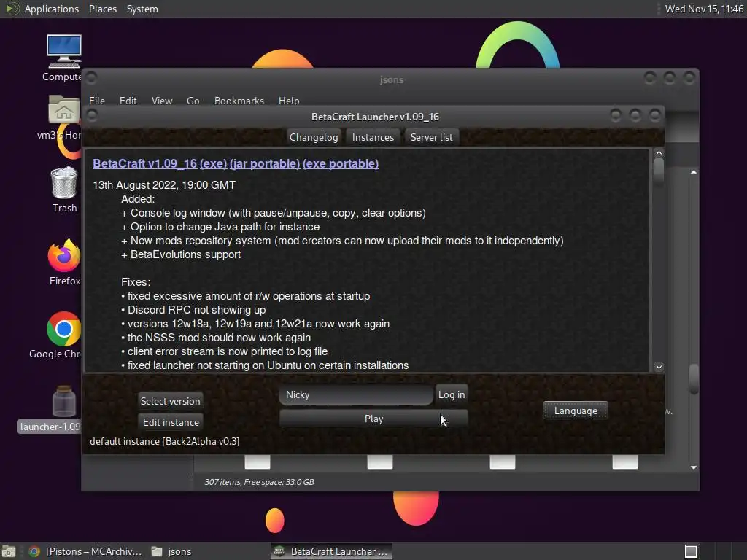This screenshot has height=560, width=747.
Task: Open the (exe portable) download link
Action: point(341,163)
